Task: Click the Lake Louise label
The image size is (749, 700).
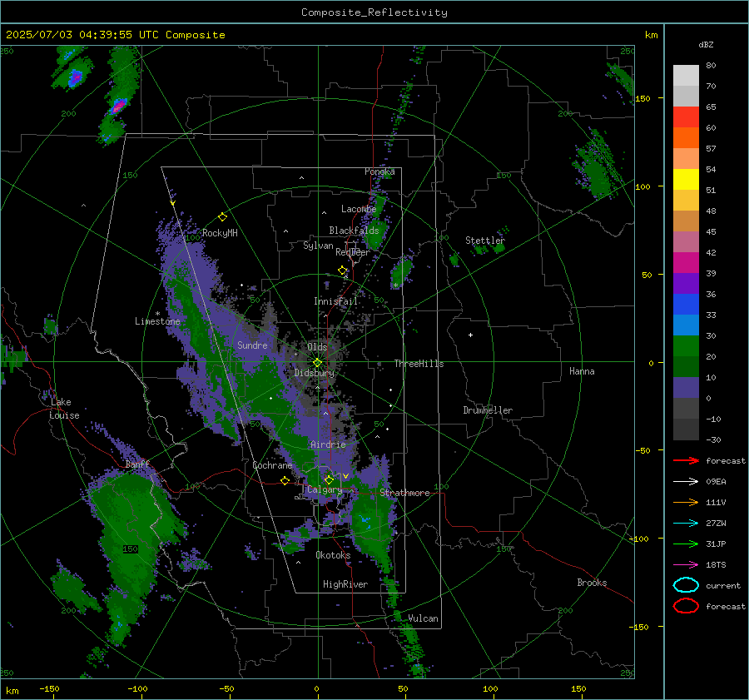Action: 64,409
